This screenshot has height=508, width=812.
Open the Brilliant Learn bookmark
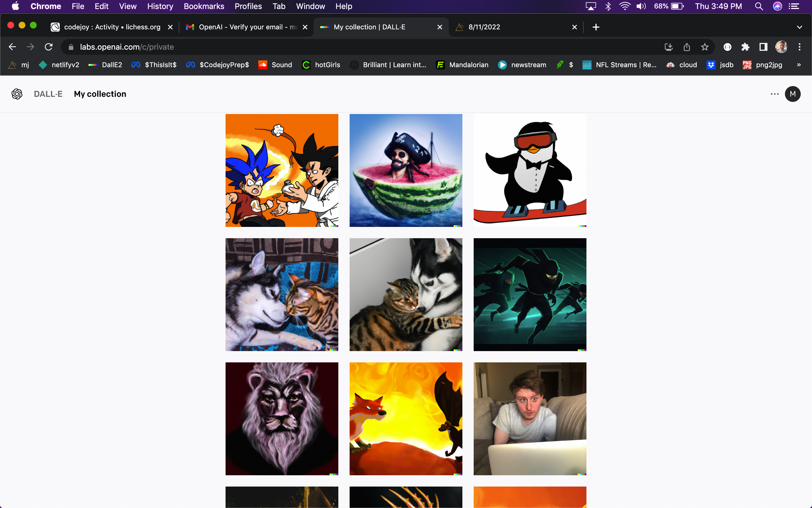coord(388,65)
